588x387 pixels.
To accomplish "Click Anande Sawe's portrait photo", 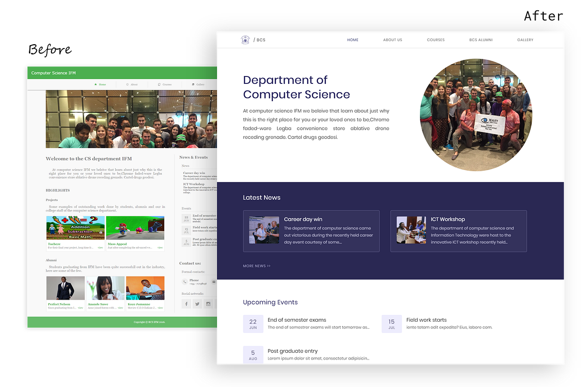I will [105, 288].
